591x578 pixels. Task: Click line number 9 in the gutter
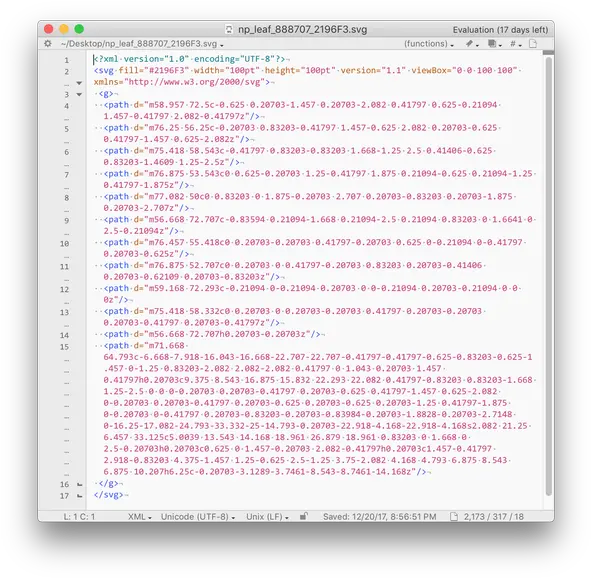pyautogui.click(x=67, y=221)
